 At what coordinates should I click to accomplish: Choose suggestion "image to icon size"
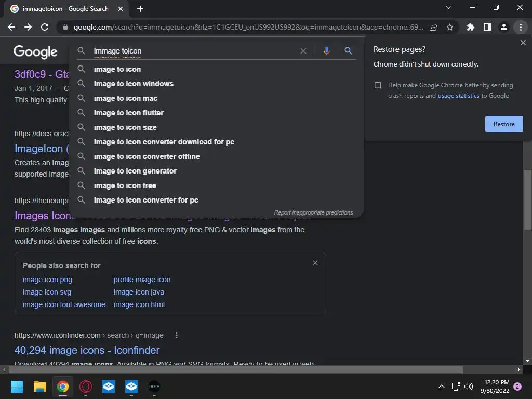click(x=216, y=128)
